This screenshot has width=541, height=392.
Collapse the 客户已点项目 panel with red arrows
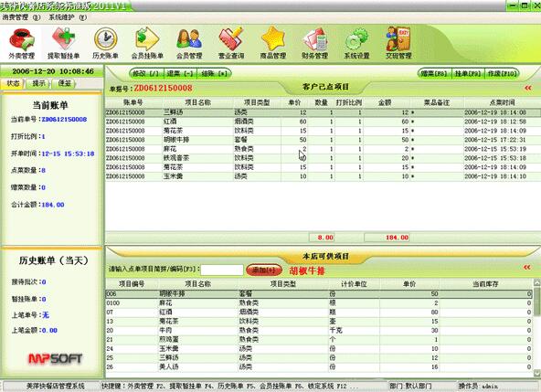(528, 88)
